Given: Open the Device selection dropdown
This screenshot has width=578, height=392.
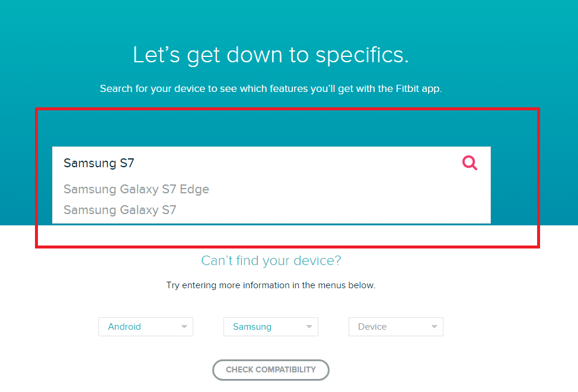Looking at the screenshot, I should 395,327.
